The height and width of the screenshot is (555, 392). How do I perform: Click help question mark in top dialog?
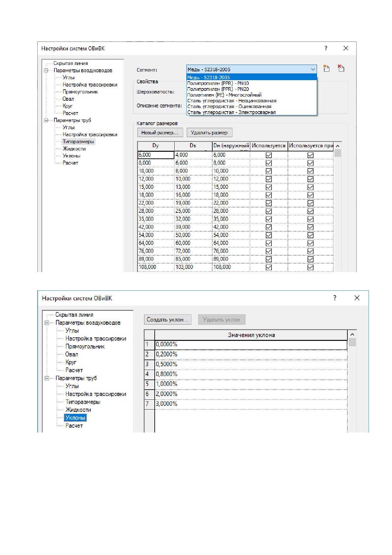(326, 48)
